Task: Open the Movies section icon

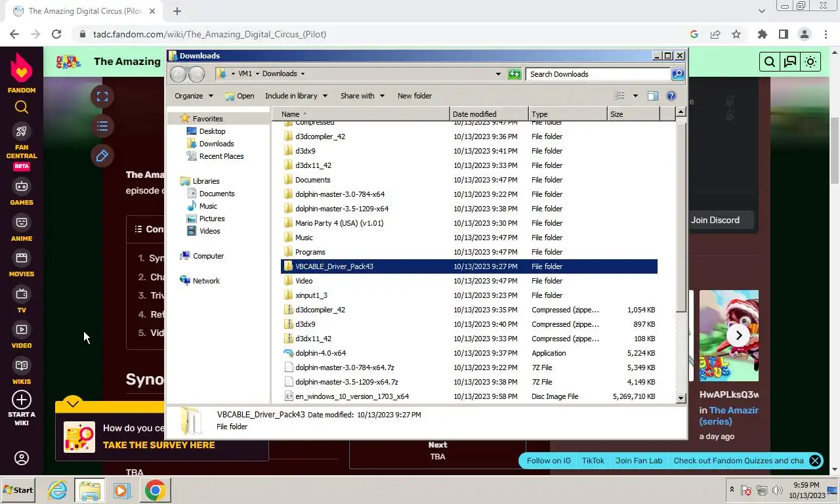Action: pyautogui.click(x=22, y=258)
